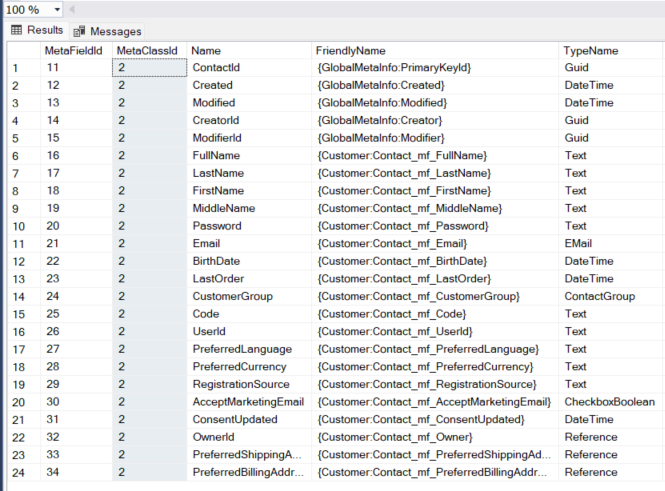Click the MetaClassId column header
Screen dimensions: 665x491
[x=148, y=50]
